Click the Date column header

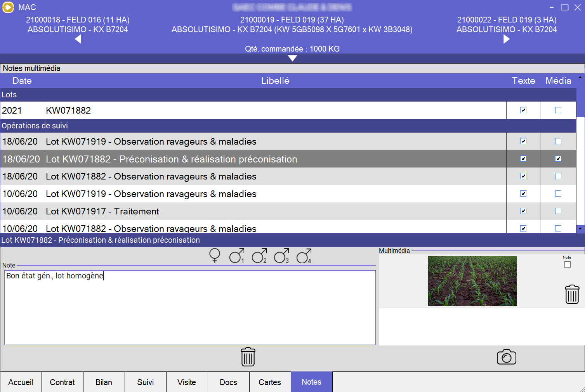pyautogui.click(x=22, y=81)
